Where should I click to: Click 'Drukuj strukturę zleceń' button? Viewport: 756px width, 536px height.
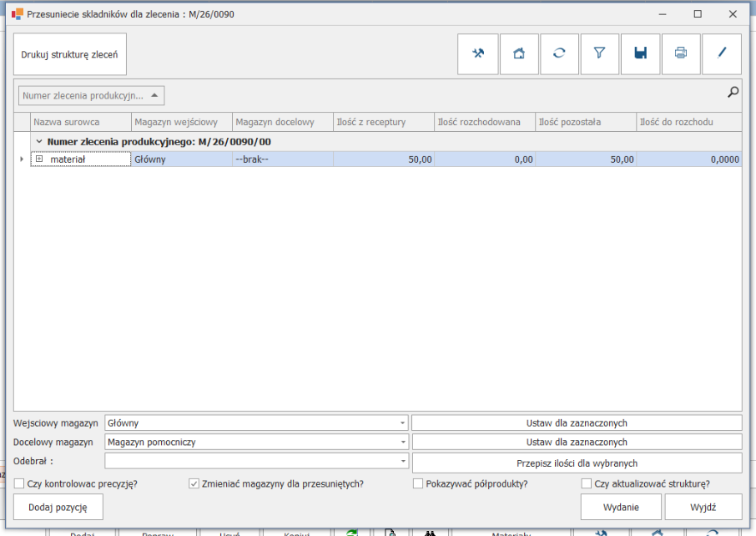pyautogui.click(x=69, y=54)
